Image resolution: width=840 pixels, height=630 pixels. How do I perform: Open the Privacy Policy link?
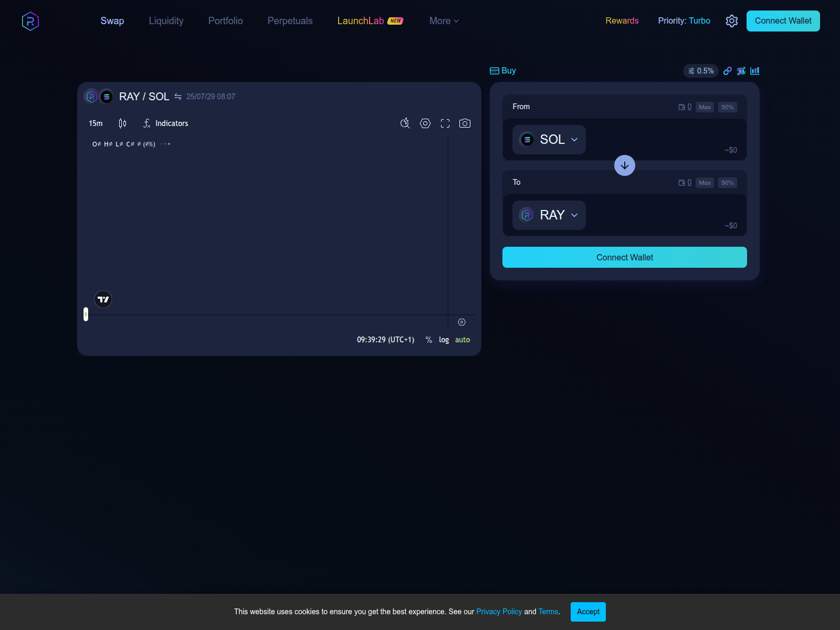click(499, 612)
